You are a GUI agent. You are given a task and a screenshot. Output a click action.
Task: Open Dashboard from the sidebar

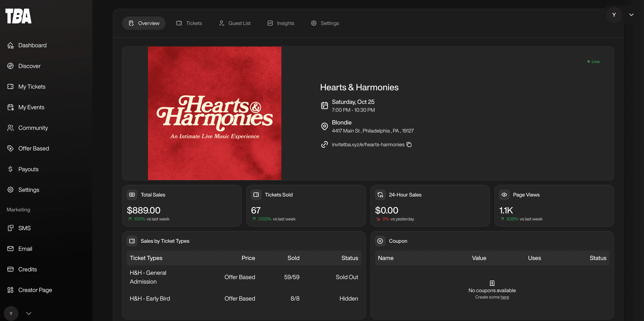27,45
